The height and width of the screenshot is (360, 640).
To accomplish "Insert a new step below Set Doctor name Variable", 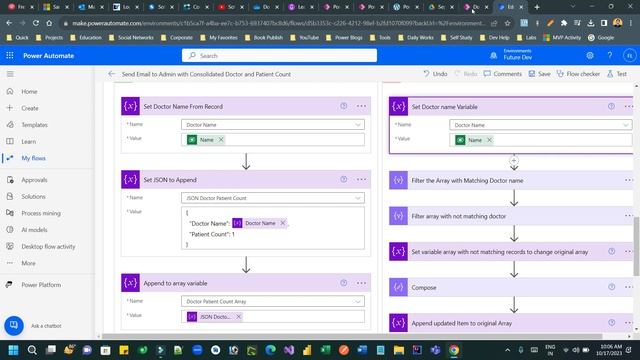I will click(x=514, y=161).
